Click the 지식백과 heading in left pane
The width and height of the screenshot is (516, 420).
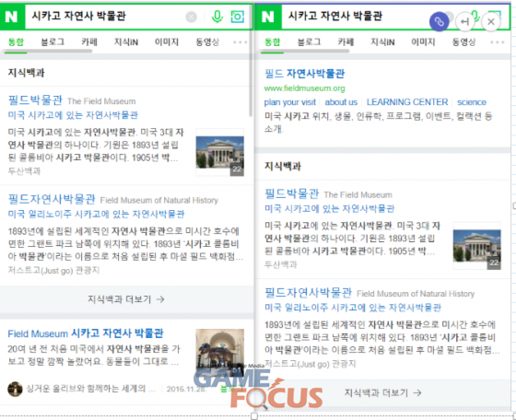pos(27,73)
